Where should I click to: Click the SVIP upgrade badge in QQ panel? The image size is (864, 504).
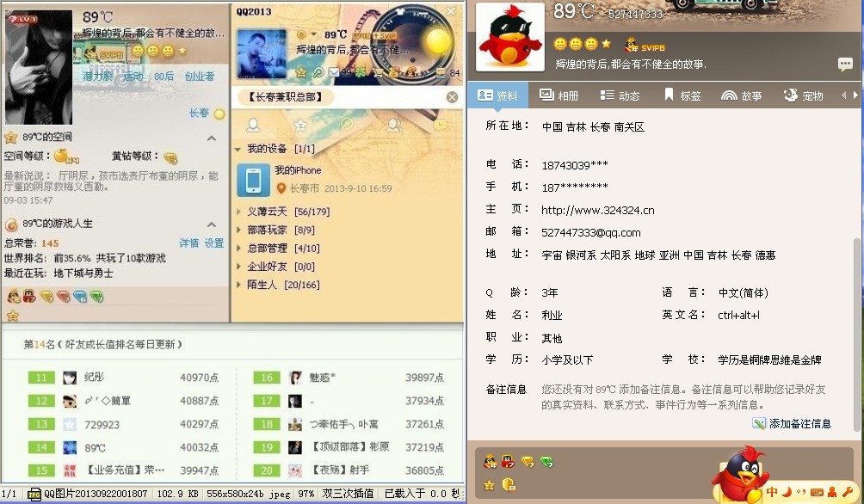point(385,35)
